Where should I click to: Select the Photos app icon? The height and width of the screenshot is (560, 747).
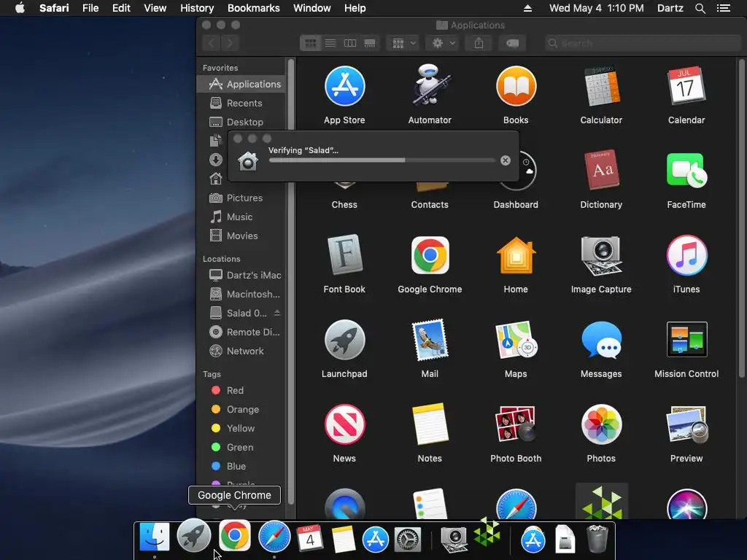pyautogui.click(x=601, y=424)
